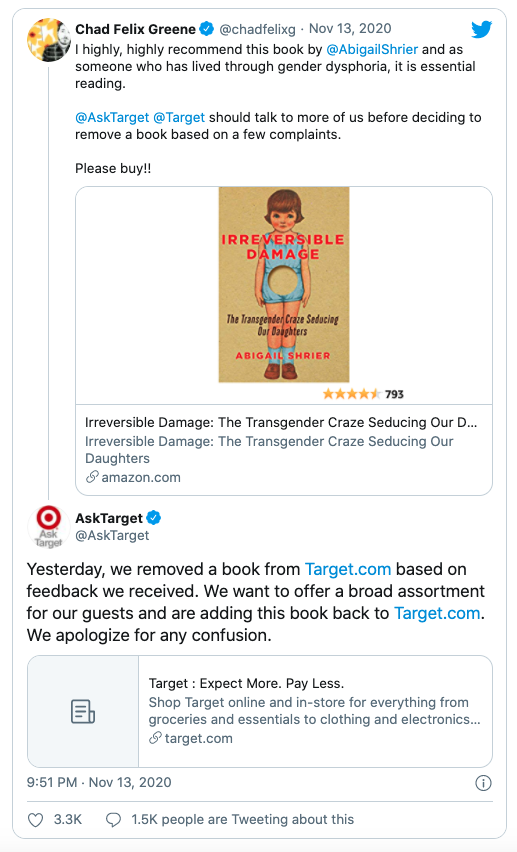Open the tweet info circle icon
Screen dimensions: 517x852
point(483,783)
